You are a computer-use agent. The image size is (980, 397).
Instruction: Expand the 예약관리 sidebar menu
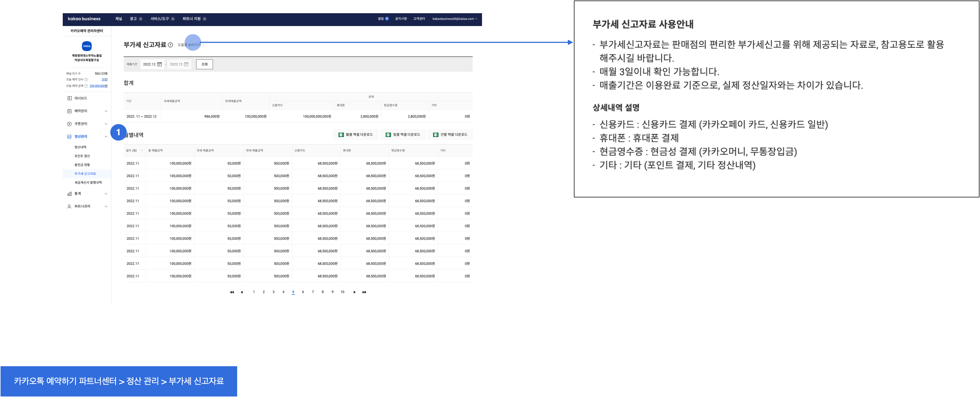[106, 111]
